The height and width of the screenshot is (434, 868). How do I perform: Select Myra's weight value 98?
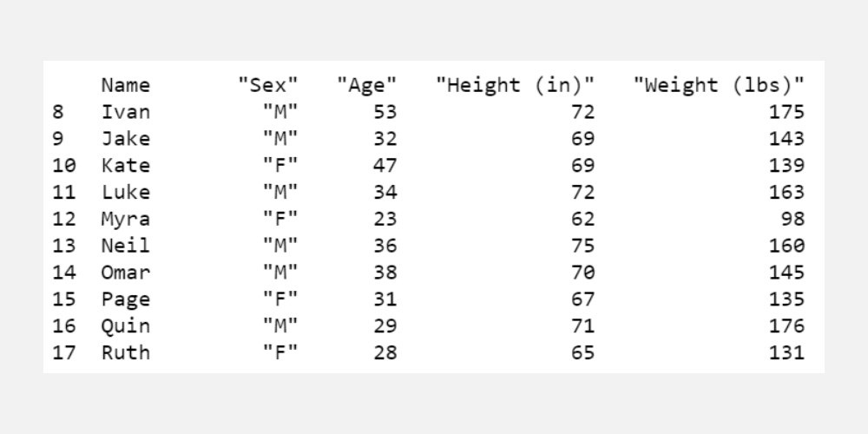coord(792,219)
